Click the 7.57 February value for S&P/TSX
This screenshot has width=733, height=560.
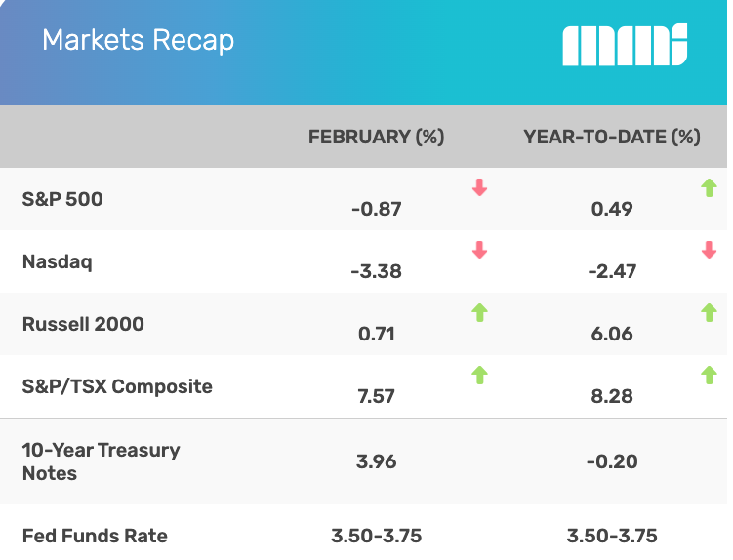click(377, 397)
